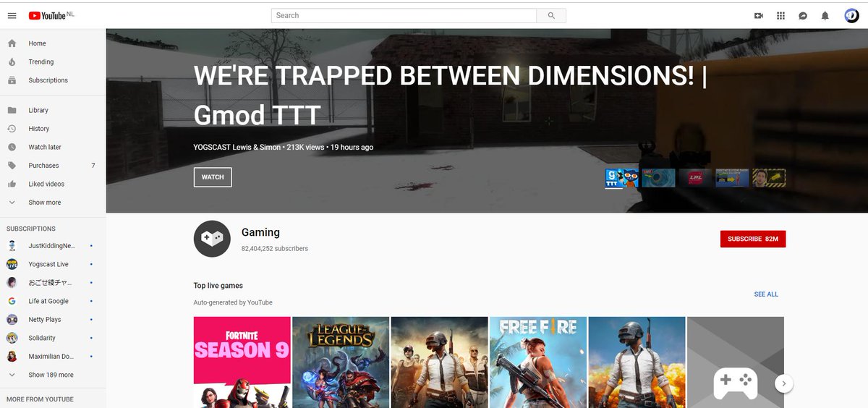Click the Subscriptions sidebar icon

tap(12, 80)
